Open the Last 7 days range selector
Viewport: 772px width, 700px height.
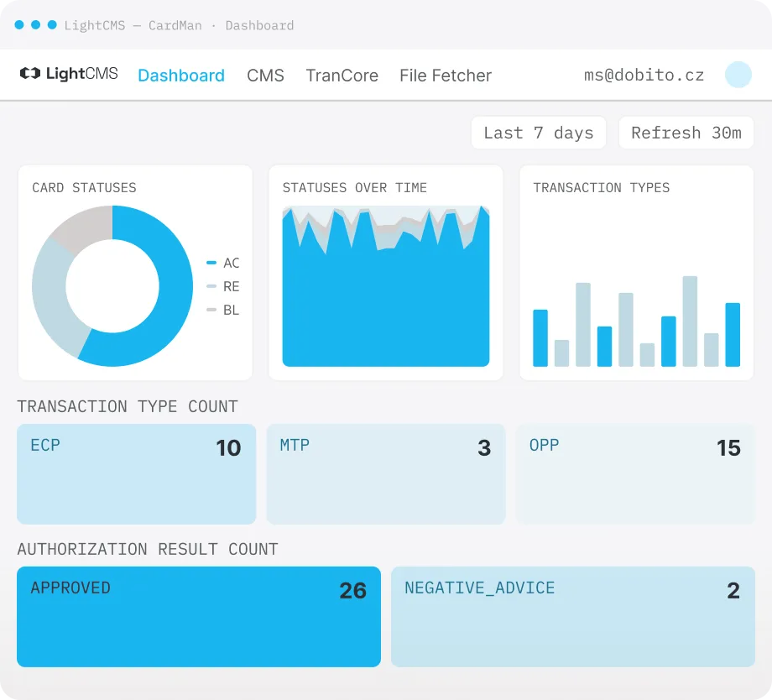(539, 133)
